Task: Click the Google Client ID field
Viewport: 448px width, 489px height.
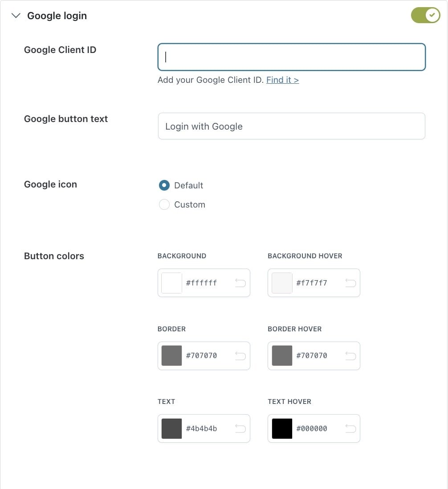Action: click(292, 57)
